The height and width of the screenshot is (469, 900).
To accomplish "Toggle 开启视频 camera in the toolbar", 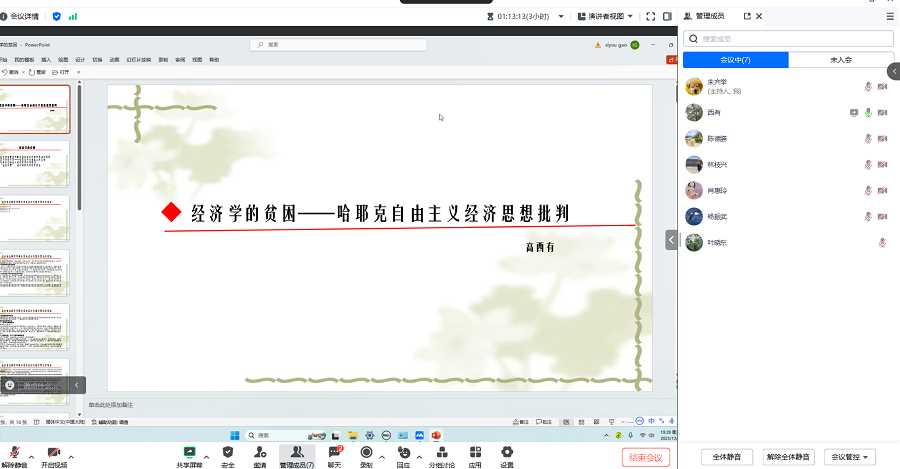I will coord(54,454).
